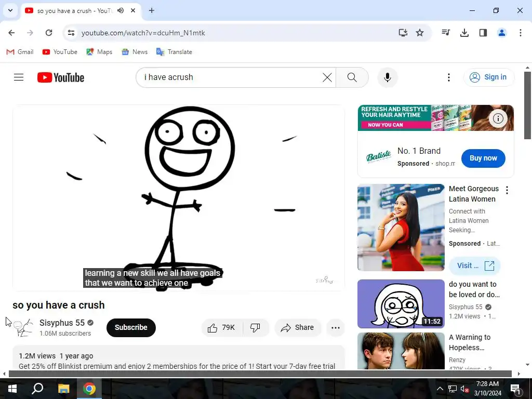Open Chrome media controls icon

446,33
